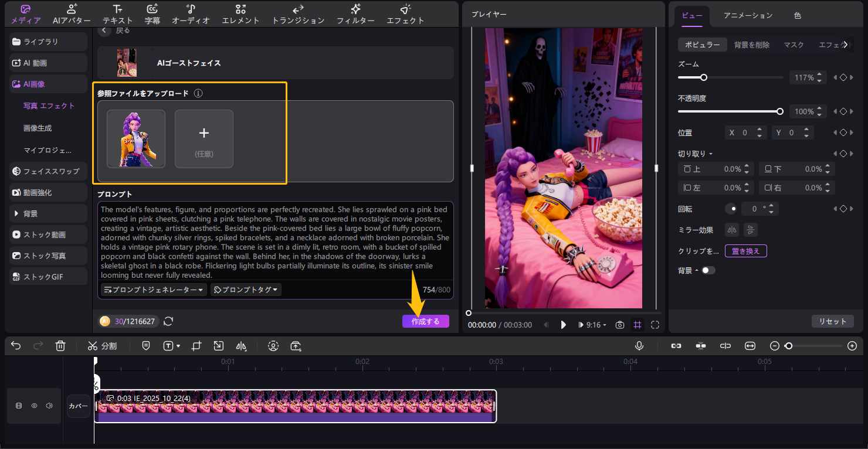This screenshot has width=868, height=449.
Task: Open the プロンプトジェネレーター dropdown
Action: [x=154, y=290]
